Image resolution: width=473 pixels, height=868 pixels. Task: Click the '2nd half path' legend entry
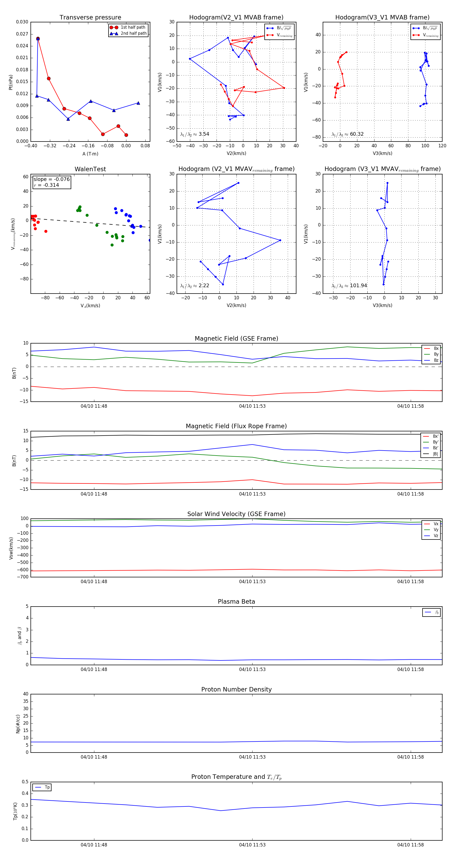click(x=128, y=33)
